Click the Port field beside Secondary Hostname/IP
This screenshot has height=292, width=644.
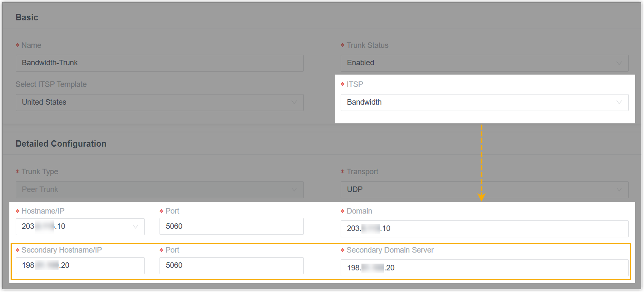pos(231,266)
